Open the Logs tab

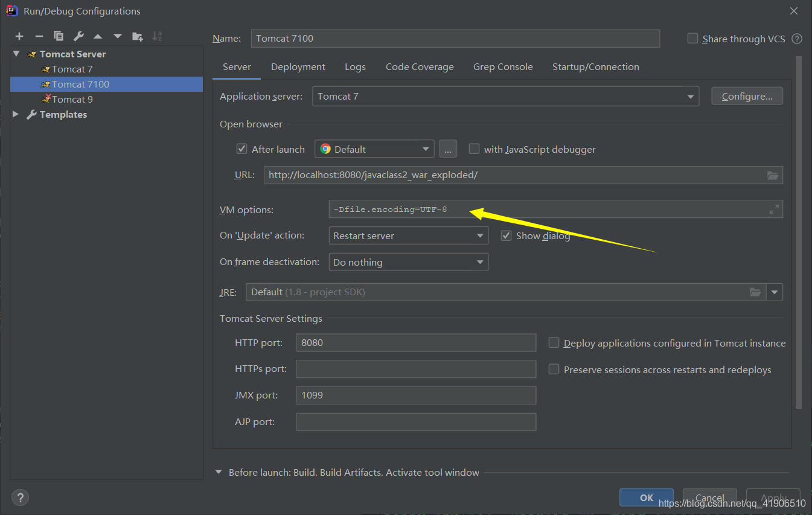(355, 67)
